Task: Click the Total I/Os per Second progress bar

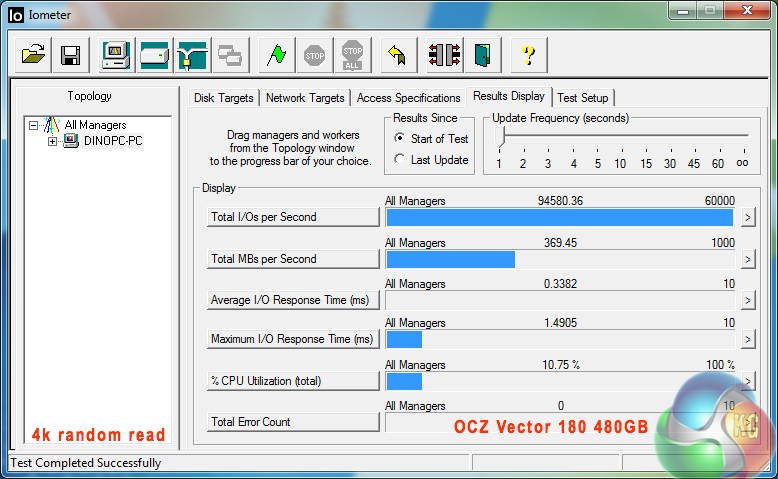Action: click(560, 218)
